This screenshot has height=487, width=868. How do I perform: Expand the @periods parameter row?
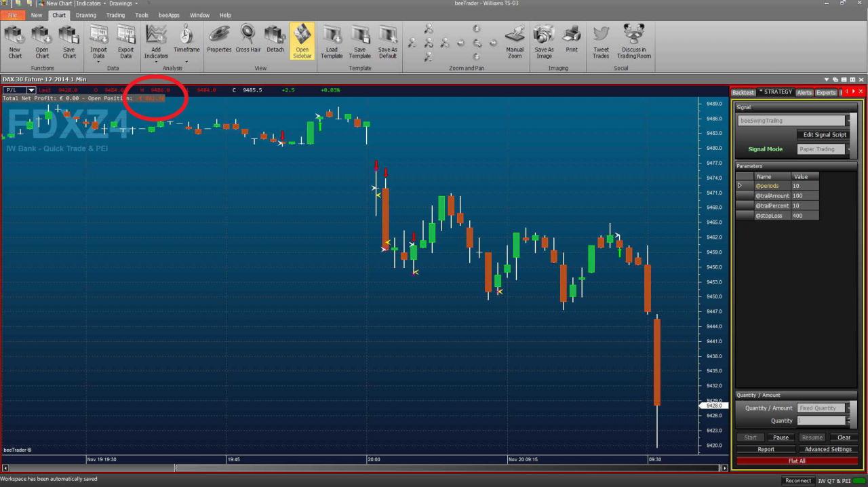click(x=740, y=186)
